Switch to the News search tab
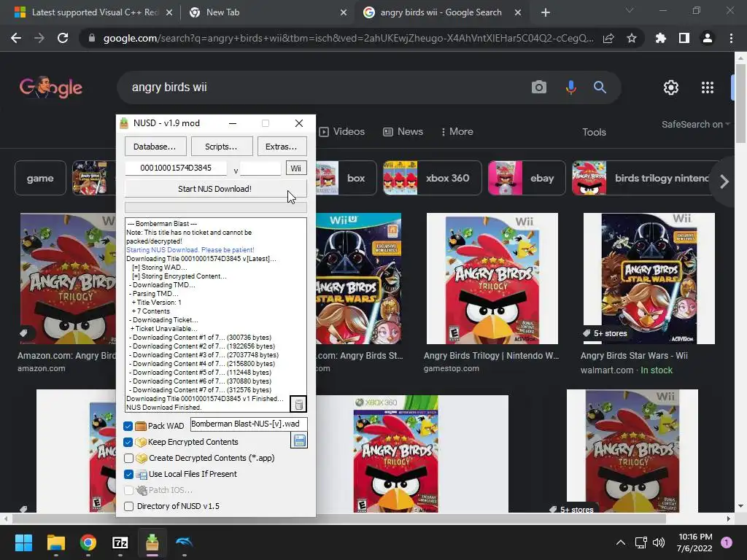747x560 pixels. click(x=403, y=131)
